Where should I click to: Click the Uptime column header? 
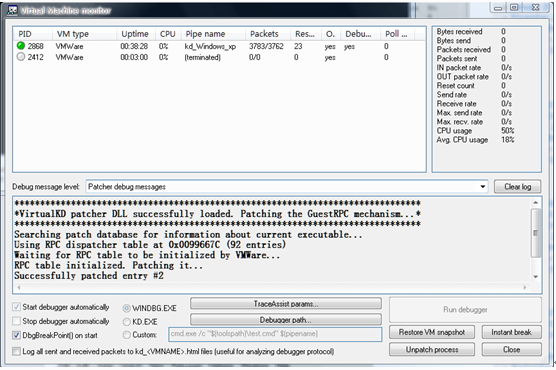pos(136,34)
